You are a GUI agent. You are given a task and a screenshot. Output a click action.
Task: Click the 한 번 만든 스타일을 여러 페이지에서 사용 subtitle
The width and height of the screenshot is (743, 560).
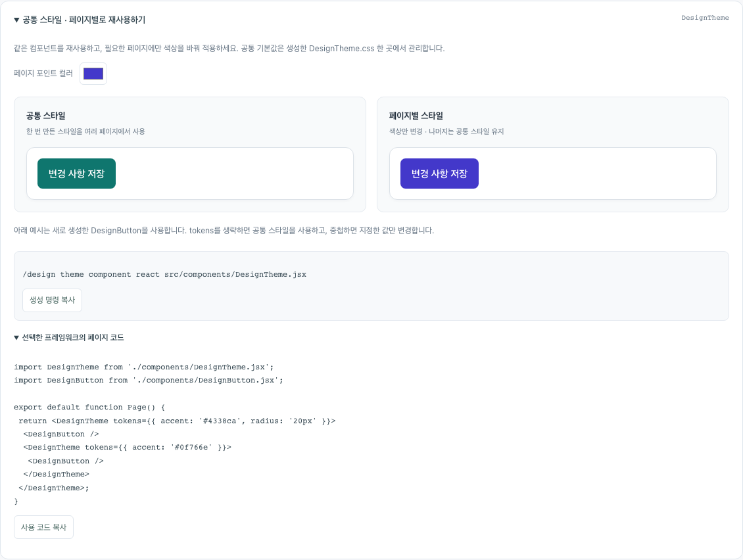click(85, 131)
